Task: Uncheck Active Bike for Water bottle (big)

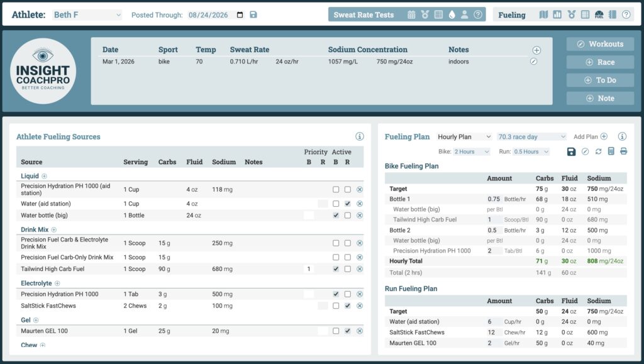Action: pyautogui.click(x=336, y=215)
